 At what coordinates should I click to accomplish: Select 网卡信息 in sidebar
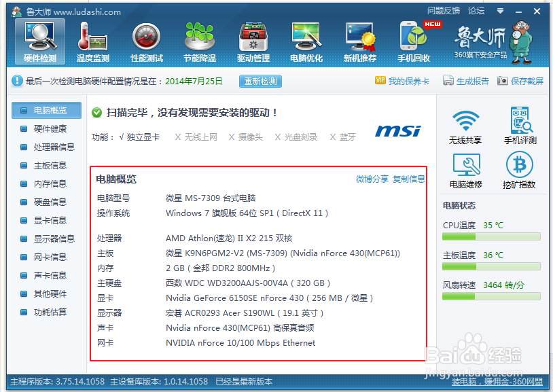click(47, 257)
